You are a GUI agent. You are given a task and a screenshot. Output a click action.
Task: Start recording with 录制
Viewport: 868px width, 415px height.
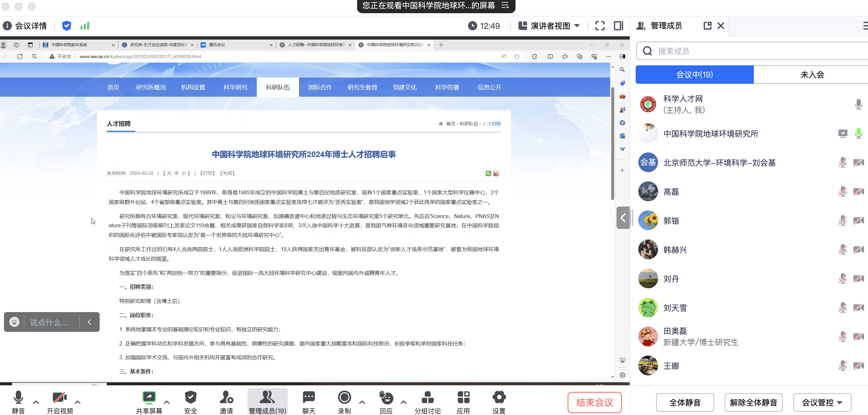[344, 402]
